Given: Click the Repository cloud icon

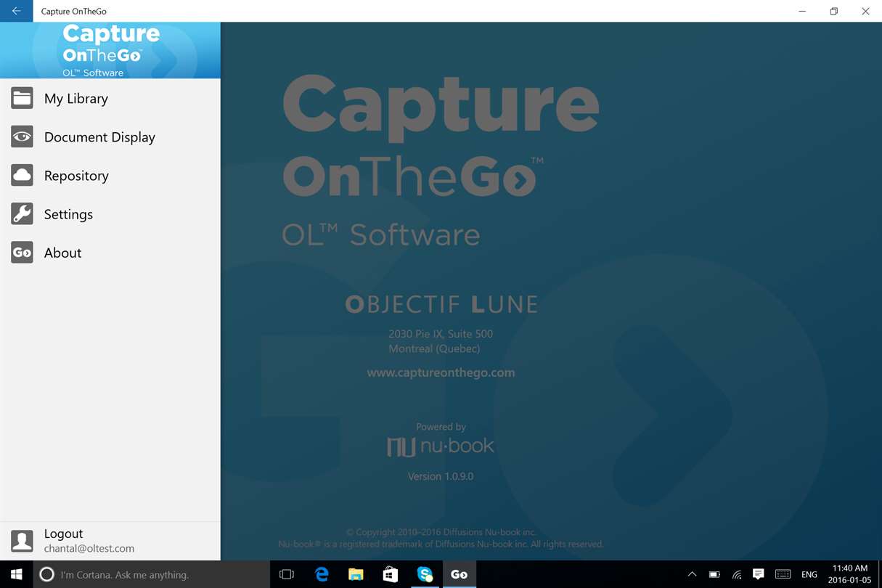Looking at the screenshot, I should pyautogui.click(x=22, y=175).
